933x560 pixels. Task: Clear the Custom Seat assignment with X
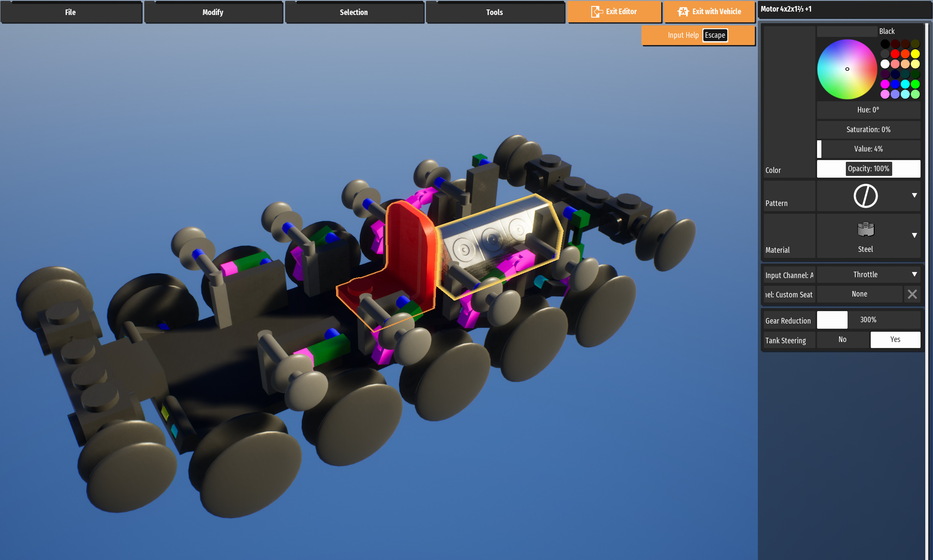tap(912, 294)
